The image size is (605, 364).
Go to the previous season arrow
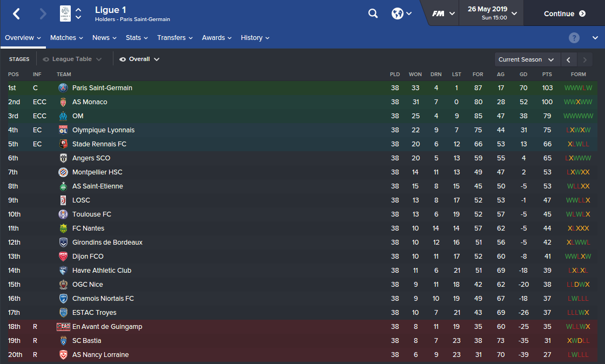(x=568, y=60)
